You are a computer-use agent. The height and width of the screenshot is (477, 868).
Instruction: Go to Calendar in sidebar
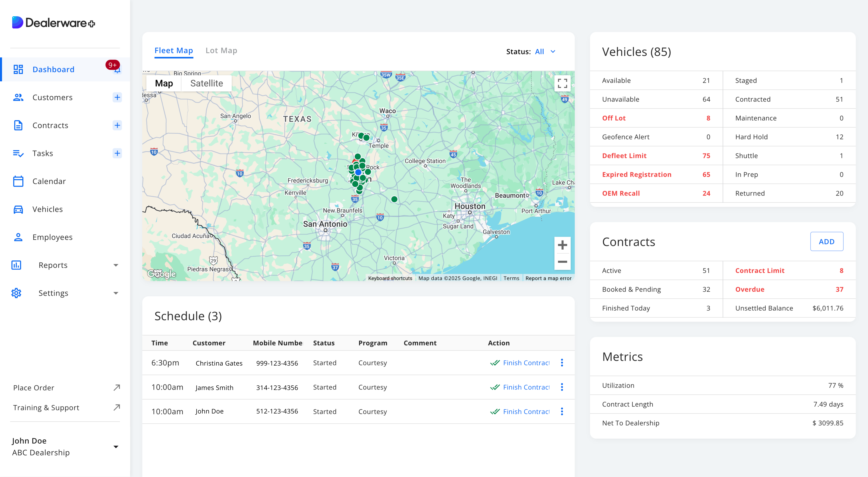(49, 181)
